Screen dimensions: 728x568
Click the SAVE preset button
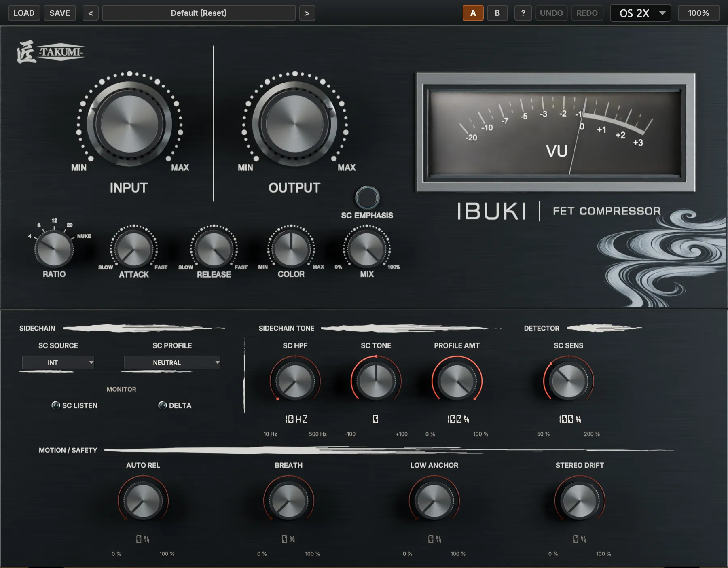click(59, 13)
